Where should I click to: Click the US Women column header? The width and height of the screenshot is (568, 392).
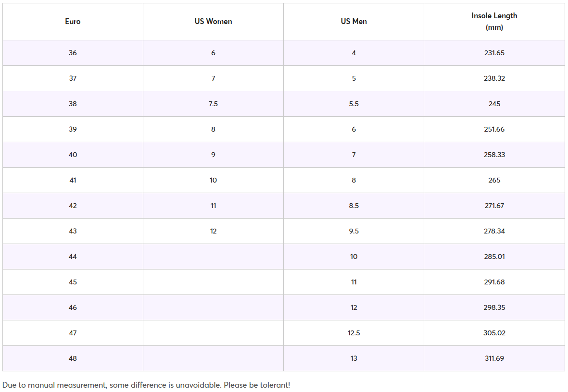point(213,22)
